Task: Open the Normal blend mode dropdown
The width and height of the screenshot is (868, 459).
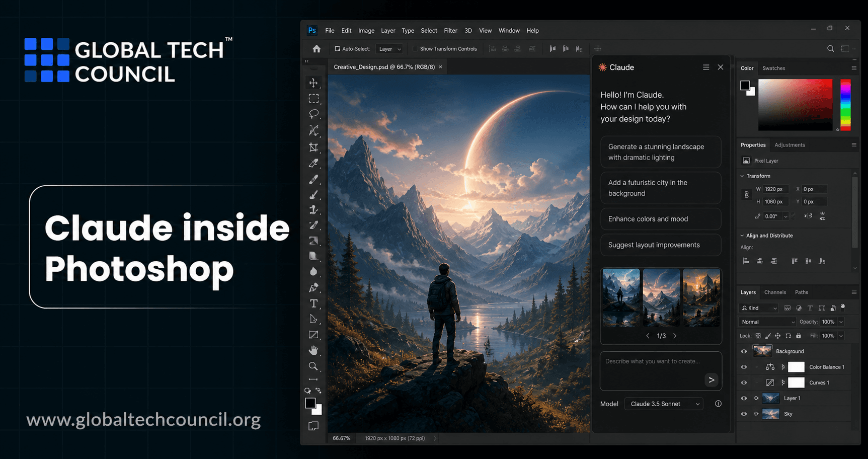Action: [767, 322]
